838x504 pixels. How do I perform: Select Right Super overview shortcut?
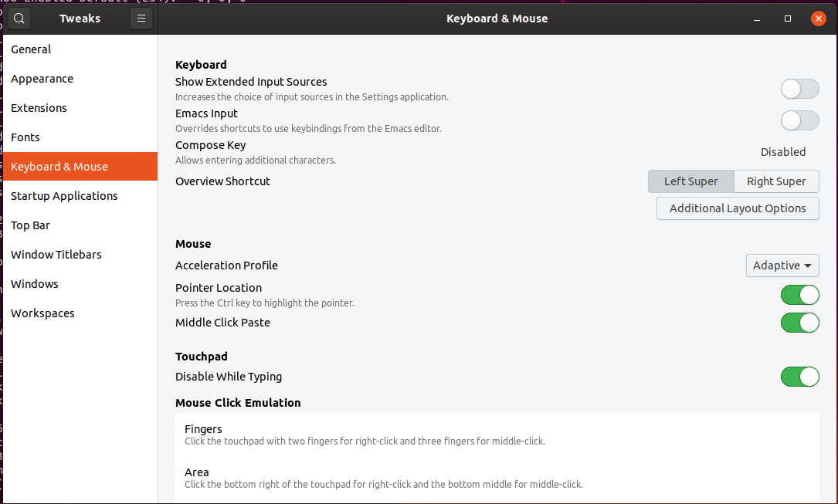tap(776, 181)
